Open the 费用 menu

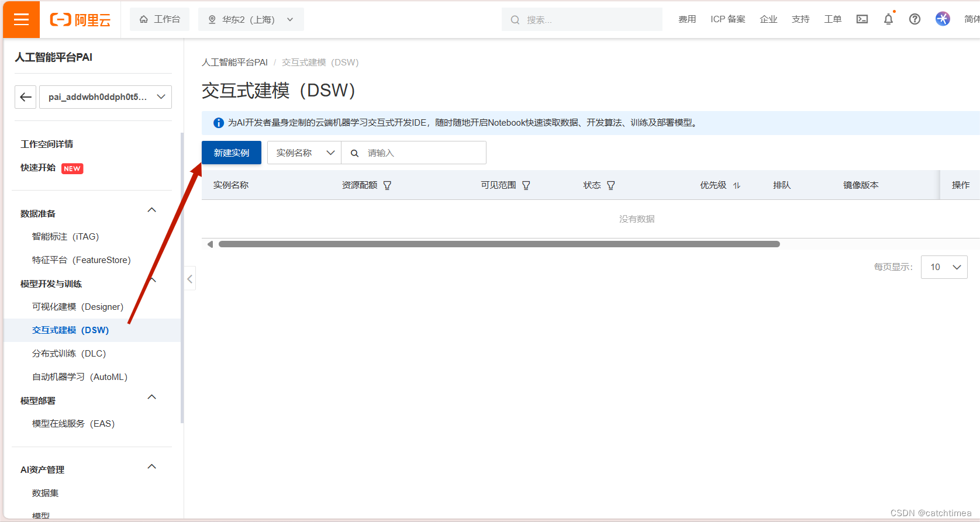pos(687,19)
